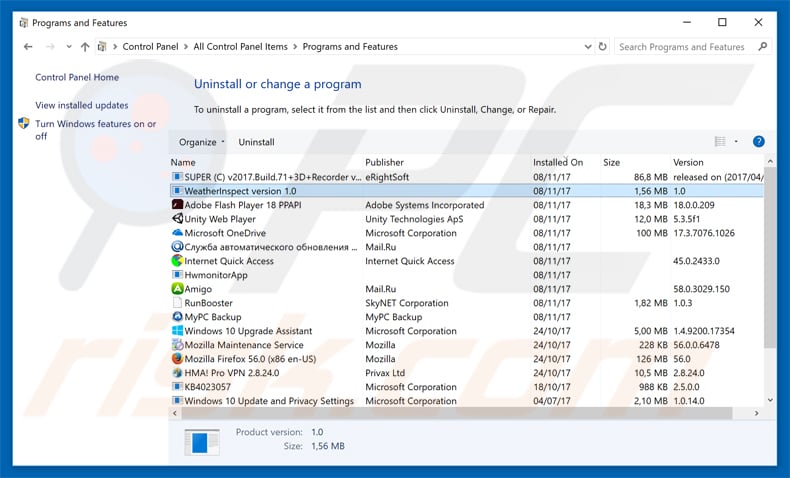Click the Unity Technologies ApS publisher cell

click(414, 219)
